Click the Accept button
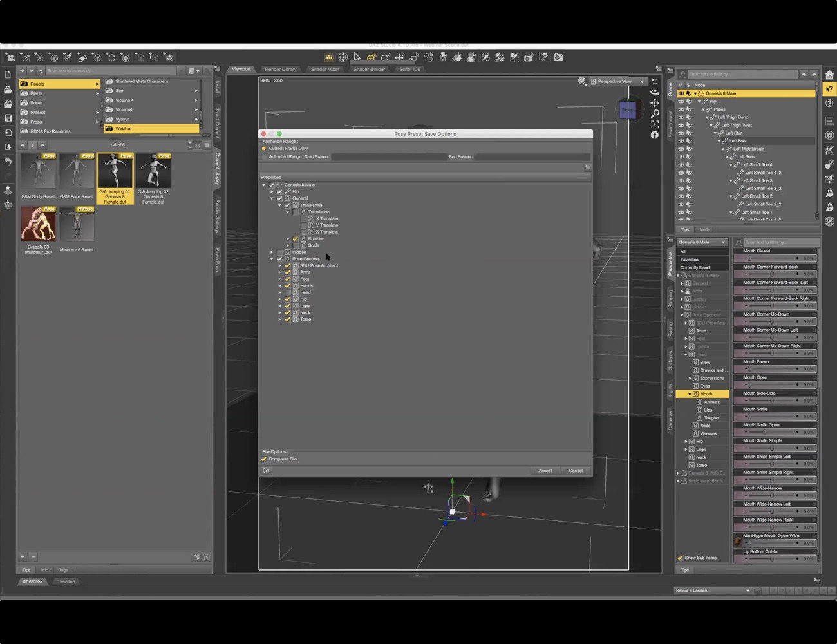 point(545,471)
